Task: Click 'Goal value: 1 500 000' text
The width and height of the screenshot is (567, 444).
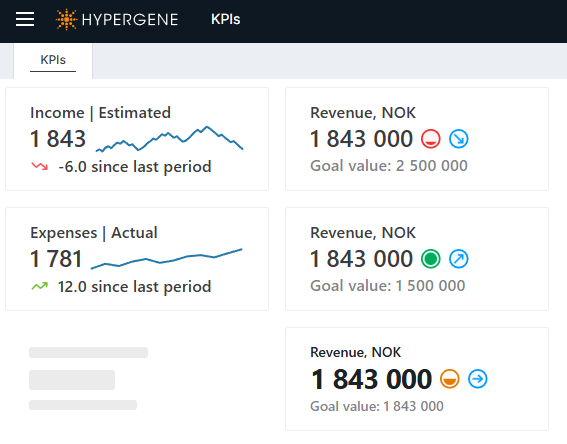Action: click(x=388, y=286)
